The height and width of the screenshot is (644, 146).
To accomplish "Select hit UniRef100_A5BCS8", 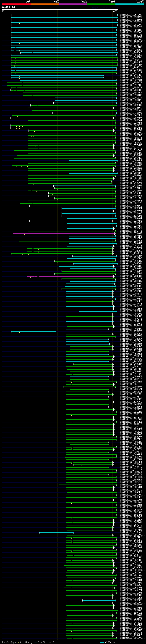I will 131,42.
